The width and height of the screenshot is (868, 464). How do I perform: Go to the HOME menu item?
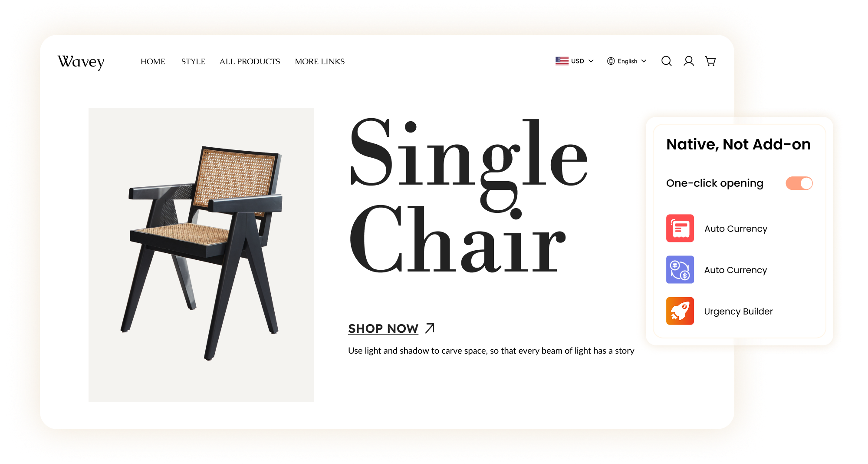point(153,62)
